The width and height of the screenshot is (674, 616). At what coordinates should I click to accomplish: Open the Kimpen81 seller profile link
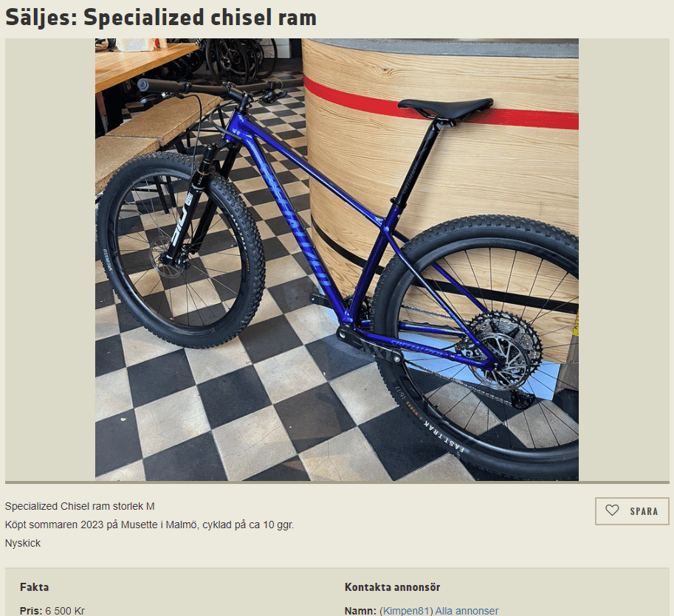(x=406, y=610)
